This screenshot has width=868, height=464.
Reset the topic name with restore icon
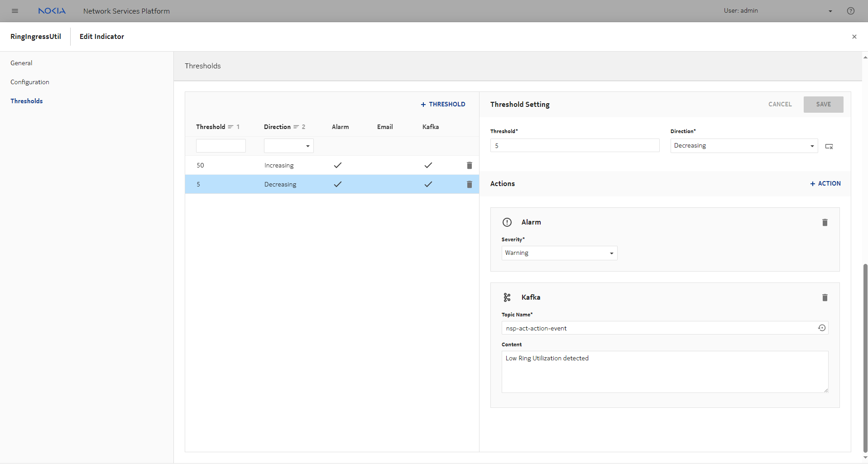822,328
